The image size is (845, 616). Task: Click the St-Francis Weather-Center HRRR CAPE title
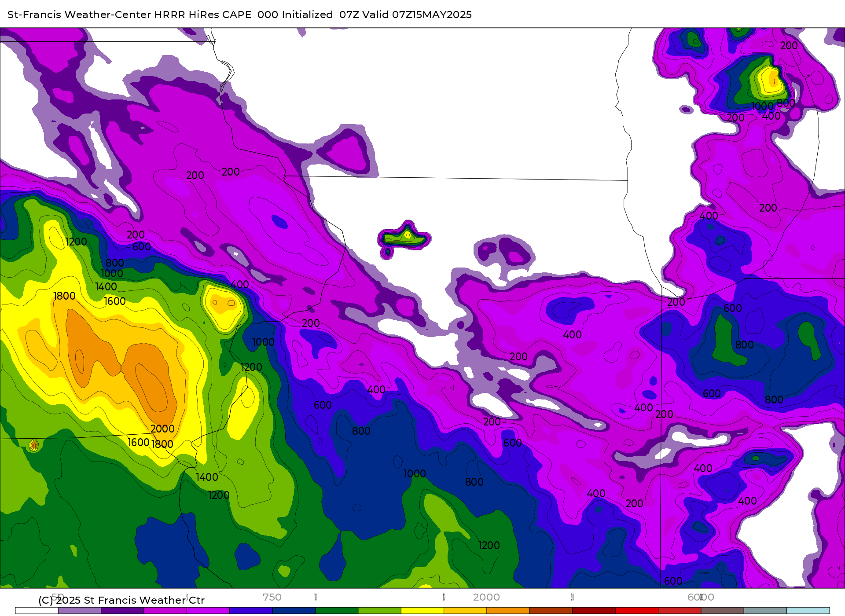click(239, 15)
